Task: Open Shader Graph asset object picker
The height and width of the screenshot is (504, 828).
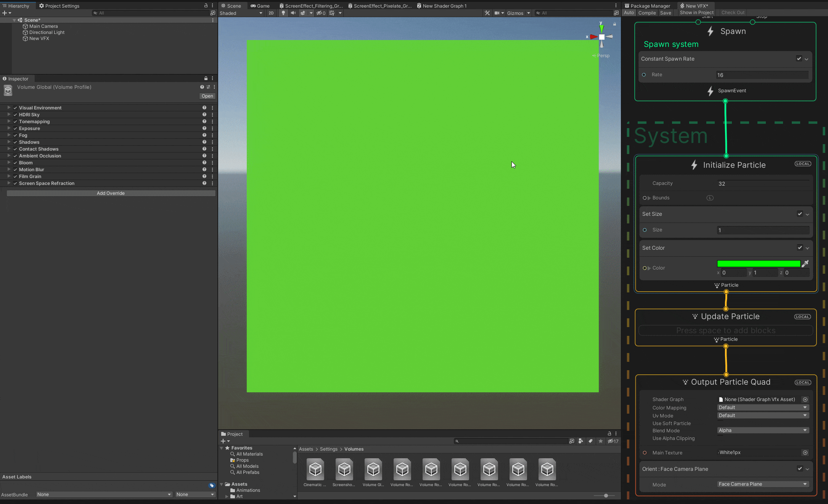Action: tap(805, 400)
